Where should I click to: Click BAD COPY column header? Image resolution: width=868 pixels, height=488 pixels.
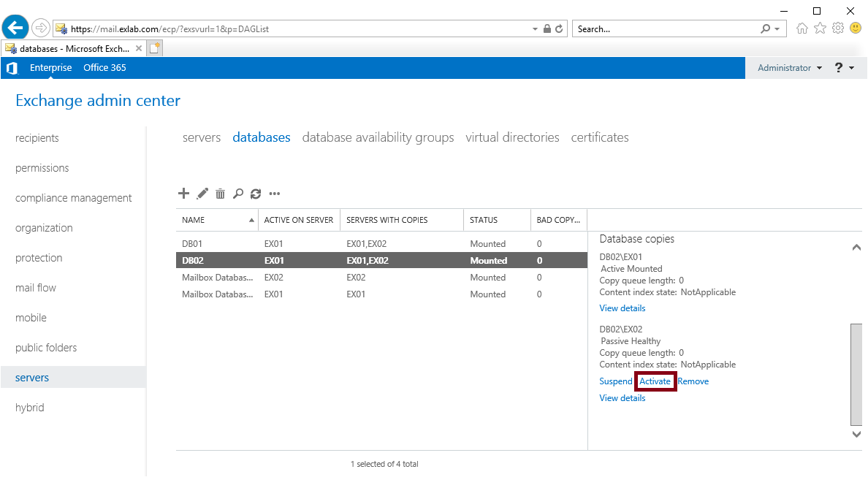coord(558,220)
